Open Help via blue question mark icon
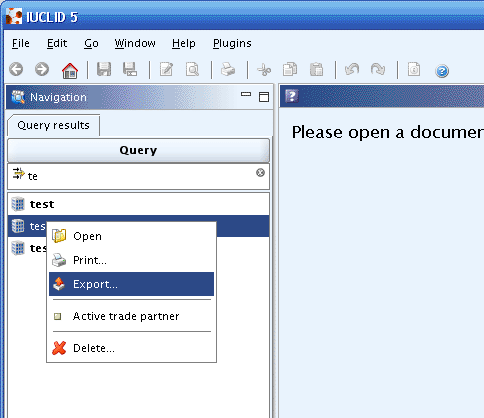This screenshot has width=484, height=418. pyautogui.click(x=442, y=71)
